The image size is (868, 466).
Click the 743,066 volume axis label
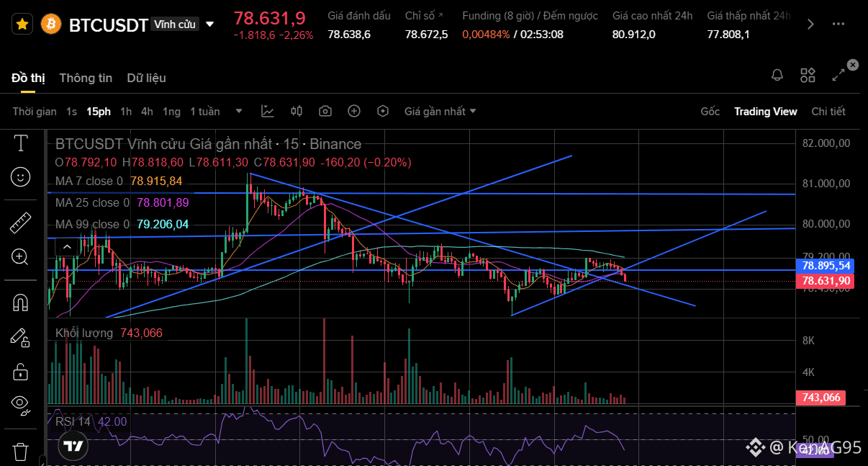click(820, 398)
